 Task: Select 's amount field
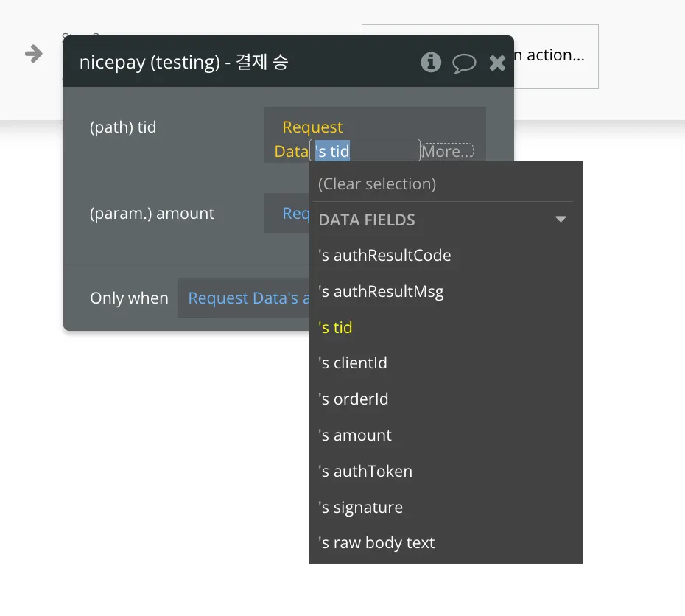[x=355, y=435]
